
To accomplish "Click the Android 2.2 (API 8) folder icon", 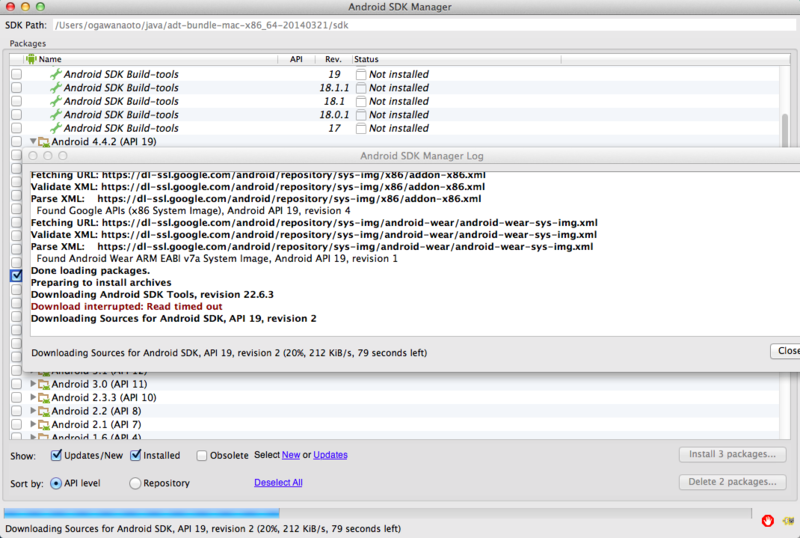I will tap(44, 411).
